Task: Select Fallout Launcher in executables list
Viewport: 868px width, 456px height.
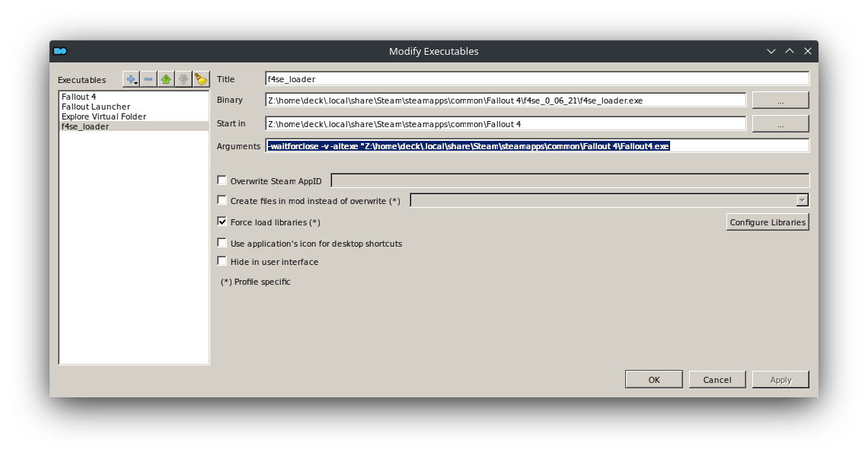Action: pyautogui.click(x=133, y=107)
